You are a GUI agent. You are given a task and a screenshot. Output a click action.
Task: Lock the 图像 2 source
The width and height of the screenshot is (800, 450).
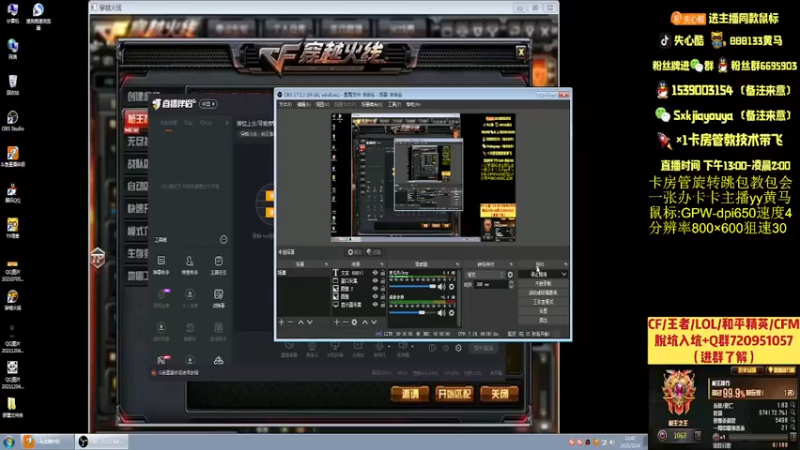pyautogui.click(x=383, y=289)
